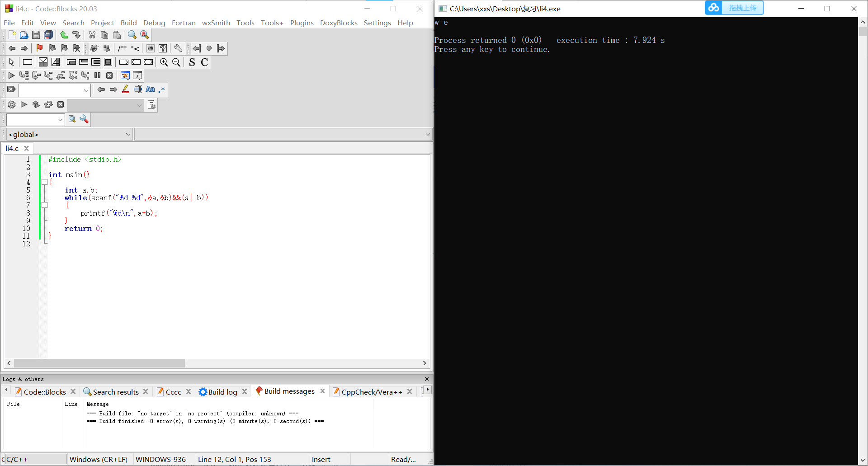
Task: Open the Debug menu
Action: (154, 23)
